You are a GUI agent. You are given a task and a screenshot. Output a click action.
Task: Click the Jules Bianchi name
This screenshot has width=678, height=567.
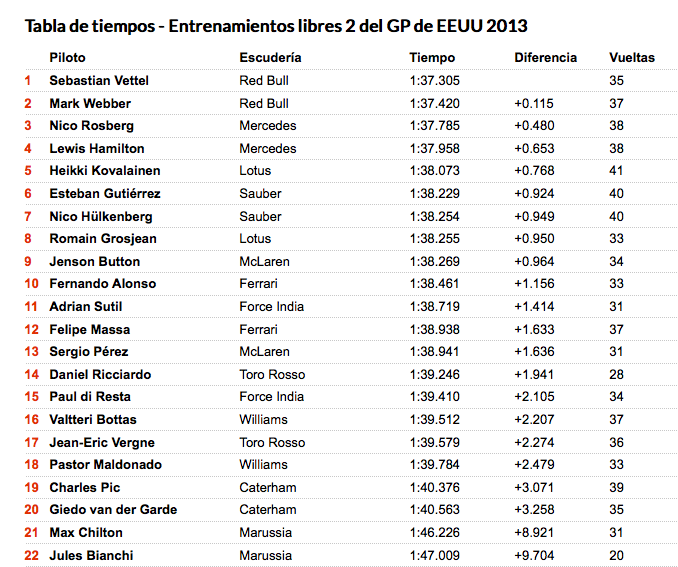[91, 555]
